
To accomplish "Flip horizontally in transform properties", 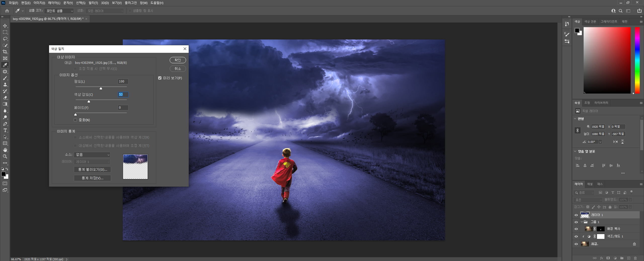I will coord(615,142).
